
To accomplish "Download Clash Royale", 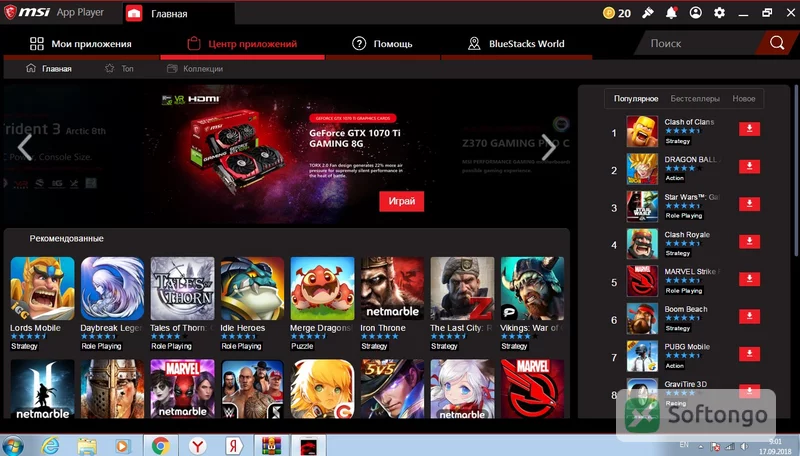I will coord(749,241).
